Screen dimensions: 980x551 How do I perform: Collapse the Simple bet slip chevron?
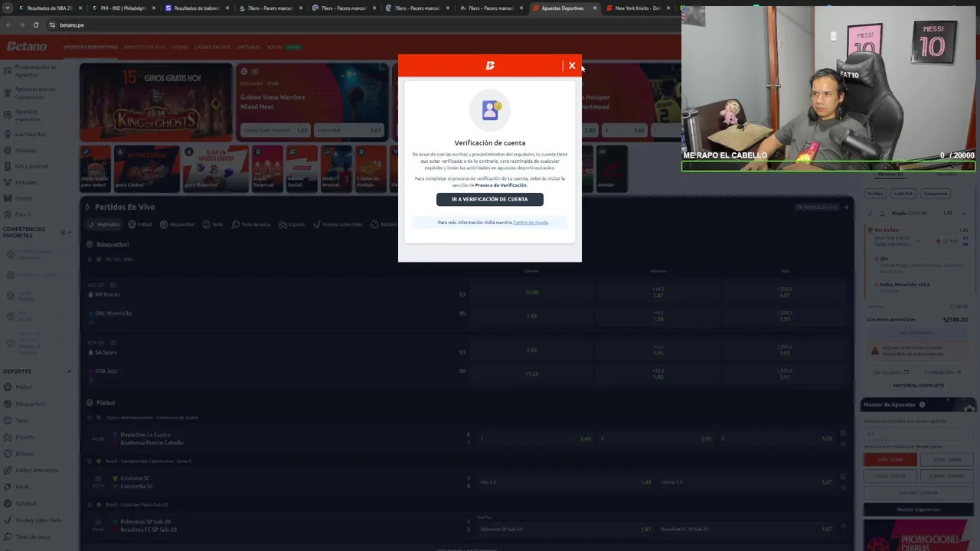pos(965,214)
